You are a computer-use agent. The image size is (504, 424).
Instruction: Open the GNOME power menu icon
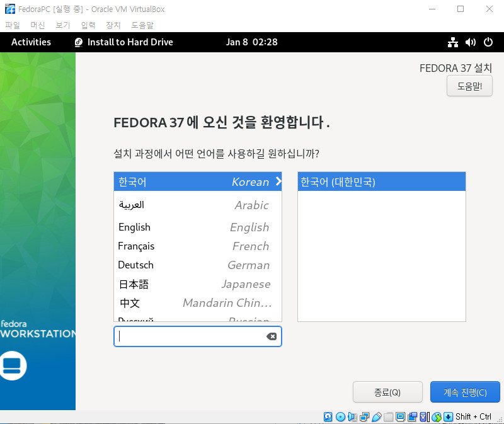point(488,42)
